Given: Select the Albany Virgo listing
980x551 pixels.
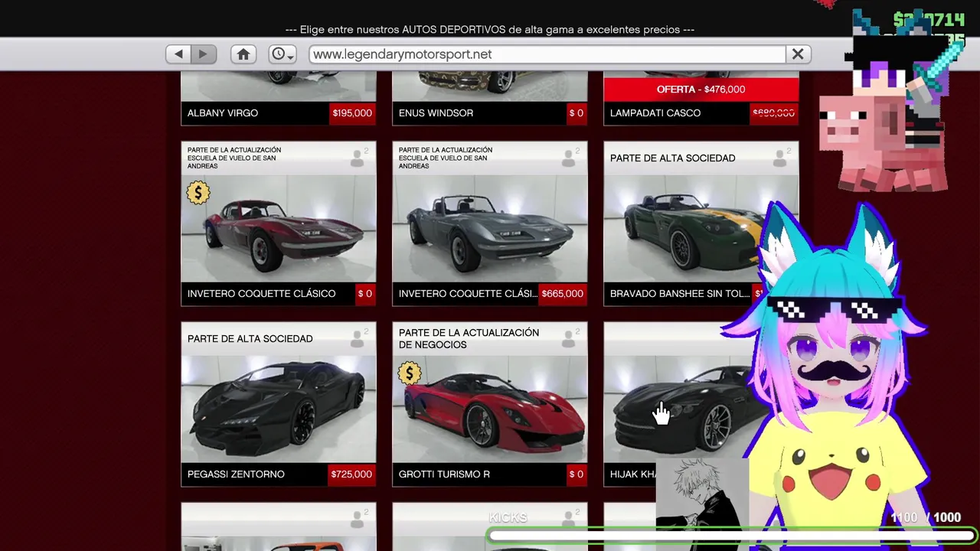Looking at the screenshot, I should click(x=279, y=98).
